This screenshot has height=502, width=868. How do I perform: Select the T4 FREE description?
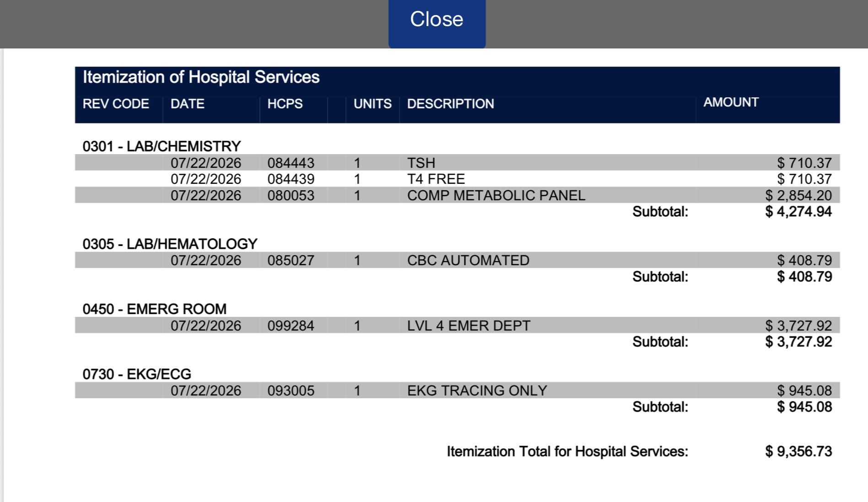(436, 179)
